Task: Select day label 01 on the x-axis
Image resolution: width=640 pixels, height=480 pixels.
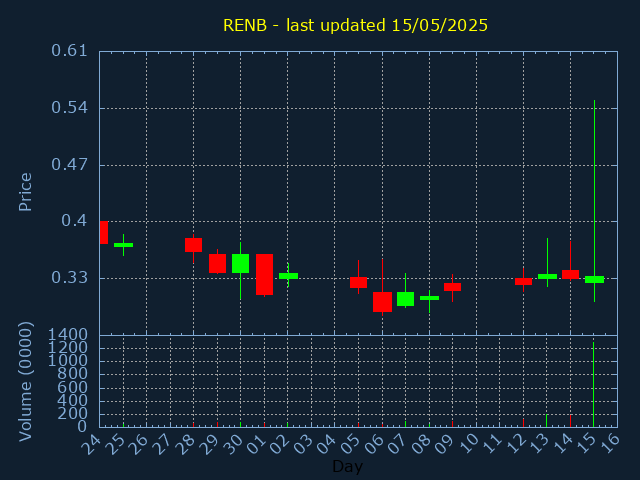Action: click(256, 444)
